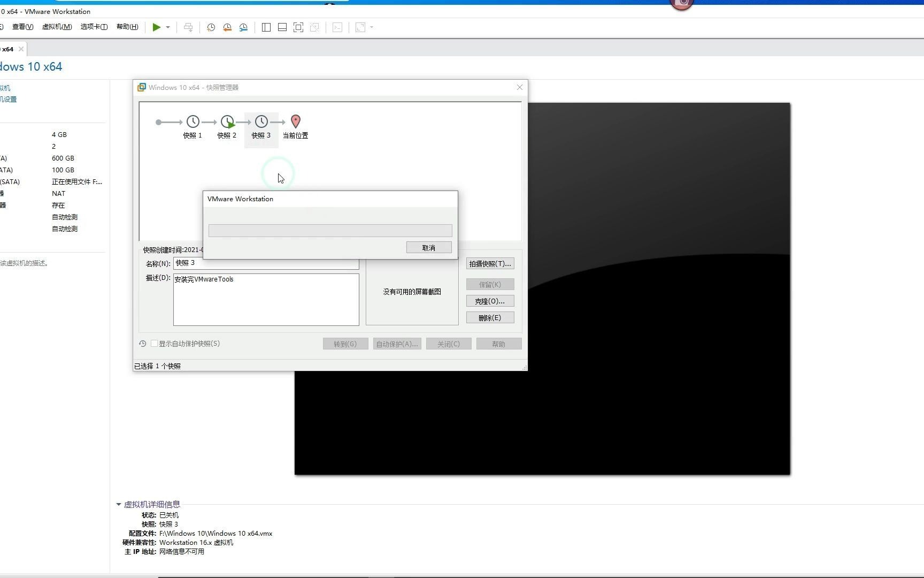Click 取消 in VMware Workstation progress dialog
The width and height of the screenshot is (924, 578).
point(429,247)
